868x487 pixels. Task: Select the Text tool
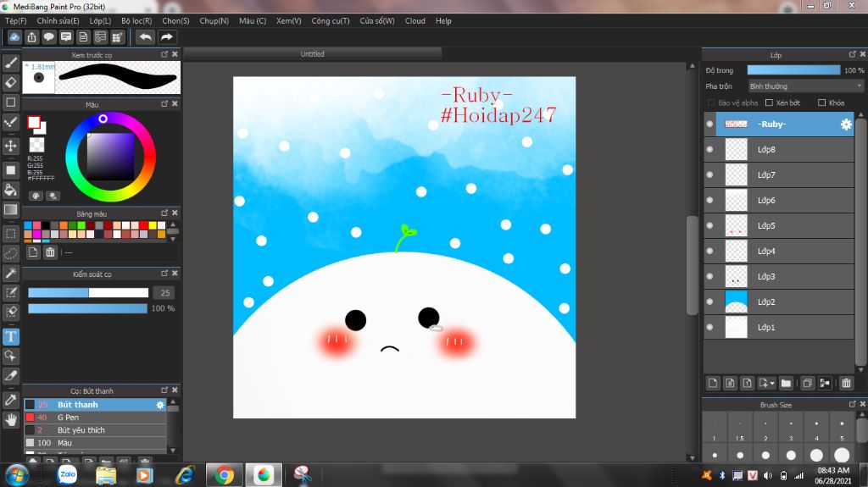click(x=10, y=336)
